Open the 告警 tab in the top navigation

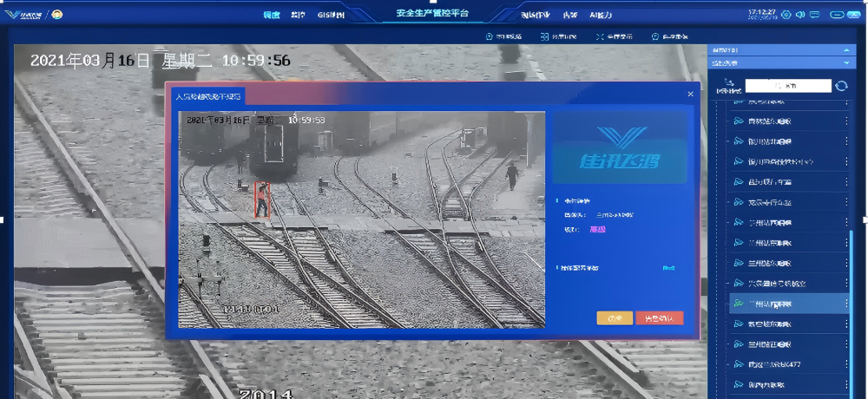(x=570, y=15)
